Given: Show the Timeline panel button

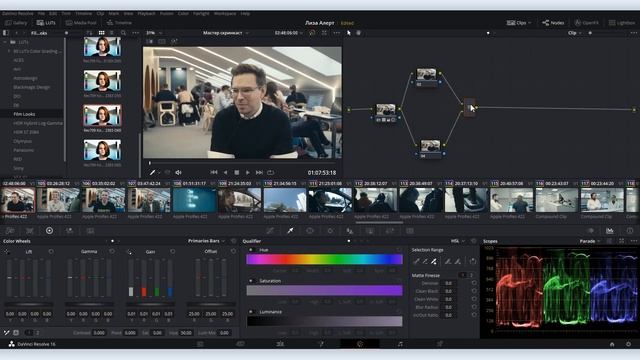Looking at the screenshot, I should pos(119,23).
